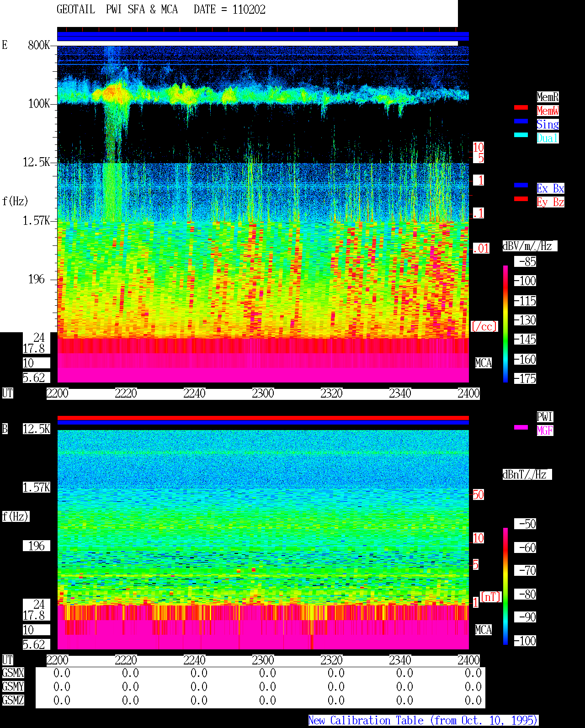Click the dBnT/√Hz color scale bar

[x=505, y=586]
